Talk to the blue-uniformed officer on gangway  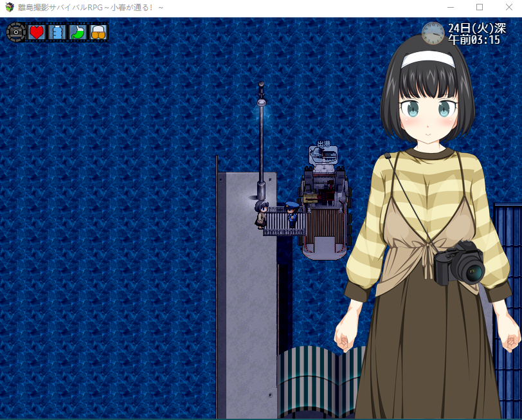point(292,215)
